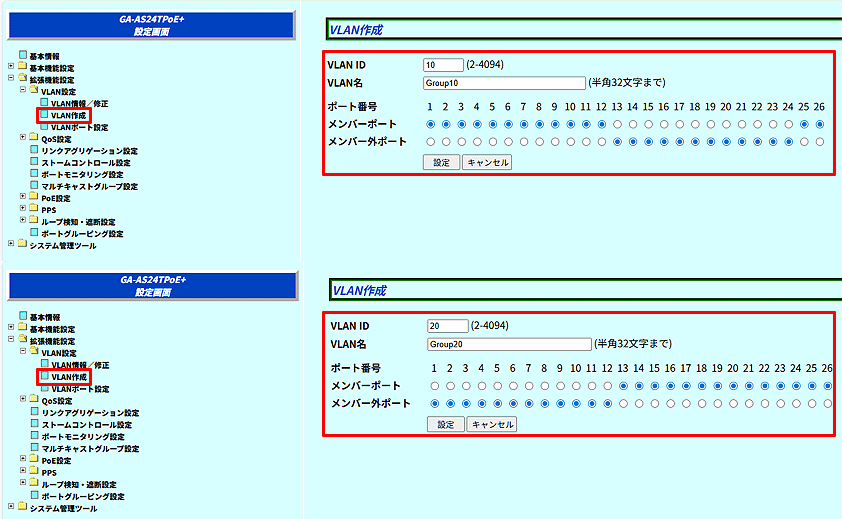This screenshot has width=842, height=519.
Task: Click the ポートモニタリング設定 page icon in upper tree
Action: coord(34,174)
